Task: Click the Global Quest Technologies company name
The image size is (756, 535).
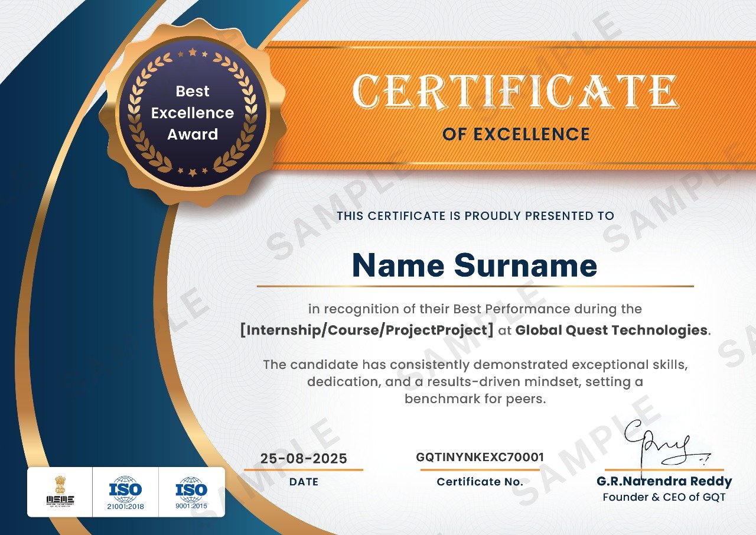Action: [611, 330]
